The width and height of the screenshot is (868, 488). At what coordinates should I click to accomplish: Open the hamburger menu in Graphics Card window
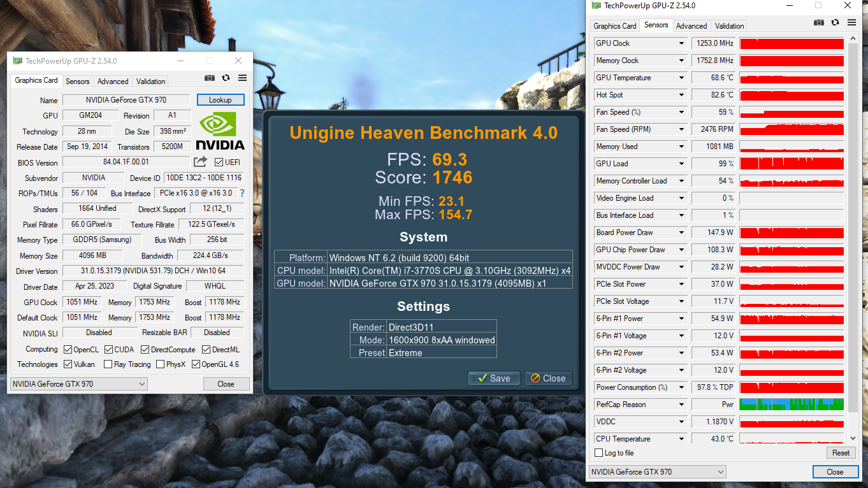[x=242, y=78]
